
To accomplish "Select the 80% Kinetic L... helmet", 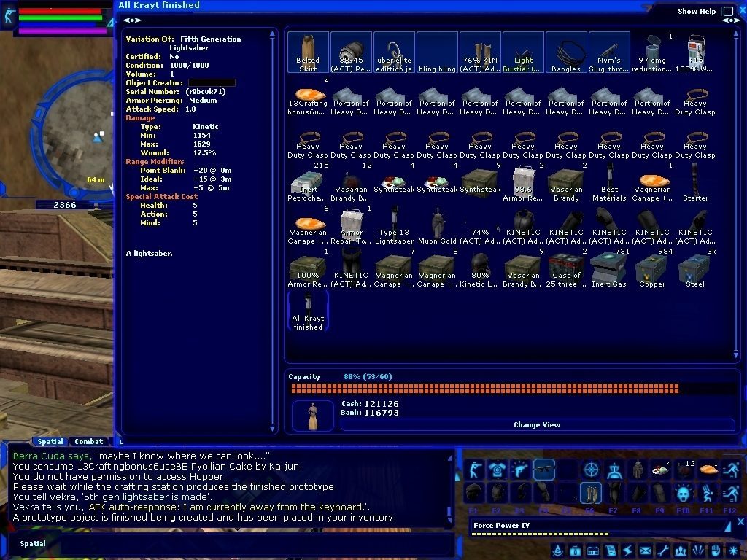I will [x=480, y=270].
